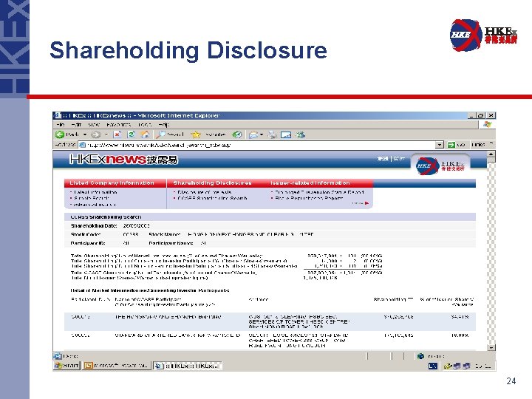The width and height of the screenshot is (532, 399).
Task: Expand the Back button history dropdown arrow
Action: pos(85,134)
